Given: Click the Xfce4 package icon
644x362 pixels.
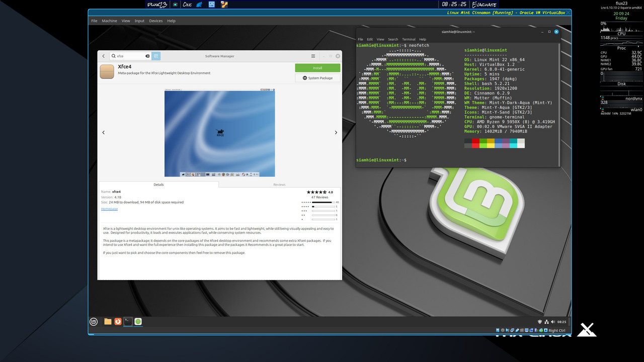Looking at the screenshot, I should 107,72.
